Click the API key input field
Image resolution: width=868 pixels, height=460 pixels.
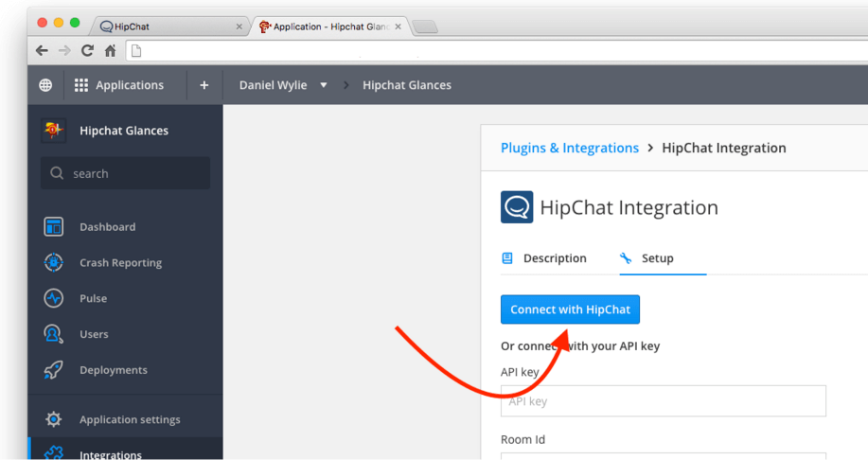pos(664,400)
